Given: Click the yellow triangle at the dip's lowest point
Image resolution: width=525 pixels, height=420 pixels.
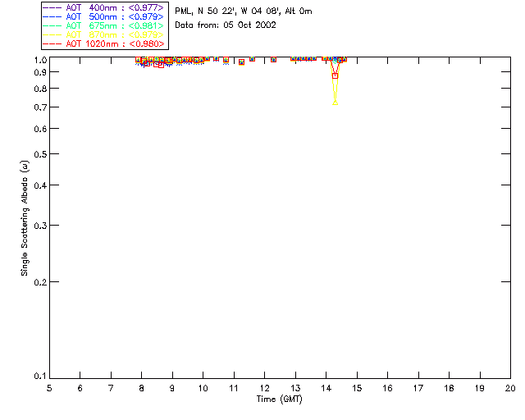Looking at the screenshot, I should click(x=336, y=103).
